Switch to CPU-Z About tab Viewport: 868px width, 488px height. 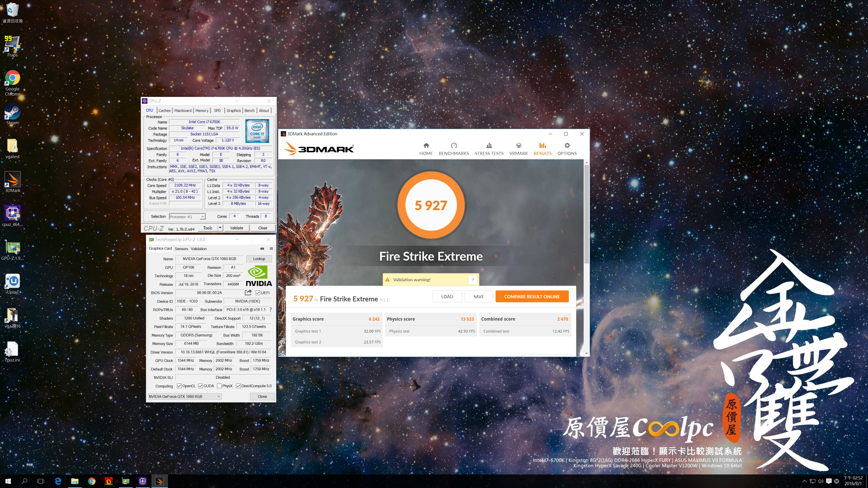point(264,110)
